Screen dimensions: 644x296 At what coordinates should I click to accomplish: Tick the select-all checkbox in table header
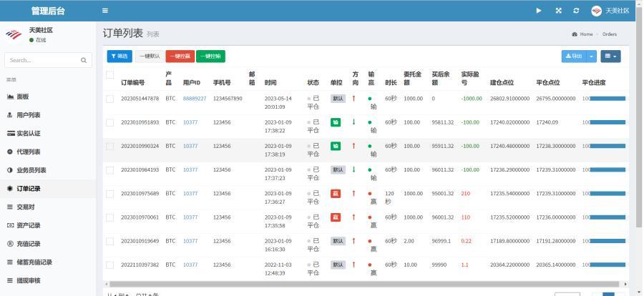pyautogui.click(x=110, y=75)
